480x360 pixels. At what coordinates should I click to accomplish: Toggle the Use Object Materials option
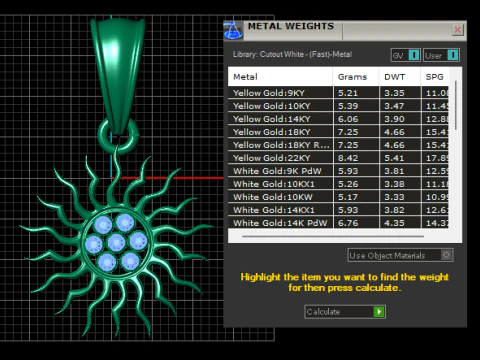pos(400,255)
